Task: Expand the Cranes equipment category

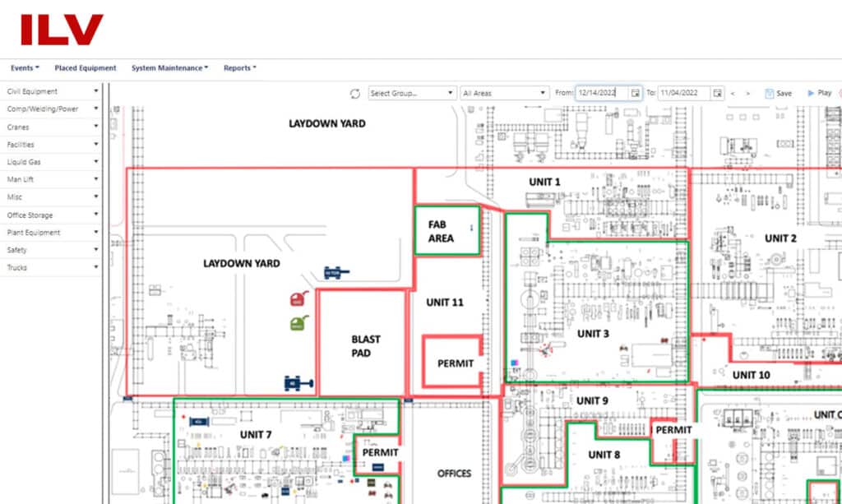Action: pyautogui.click(x=51, y=127)
